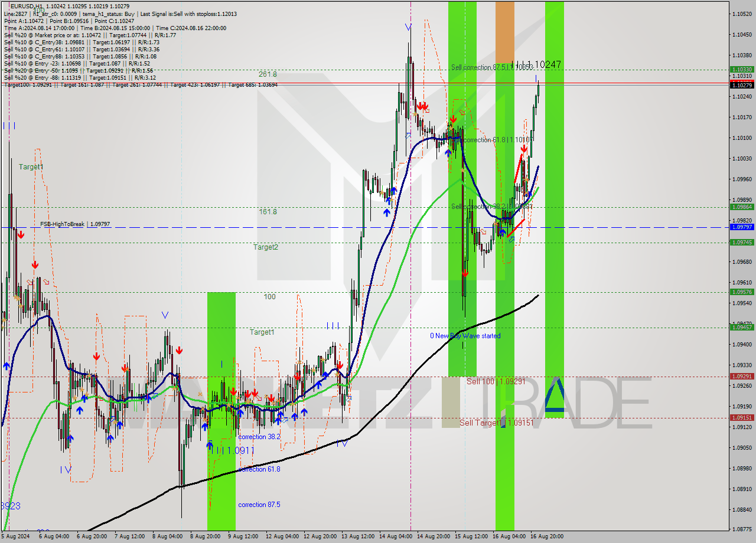The width and height of the screenshot is (756, 543).
Task: Click the green 1.09864 price tag
Action: [x=742, y=207]
